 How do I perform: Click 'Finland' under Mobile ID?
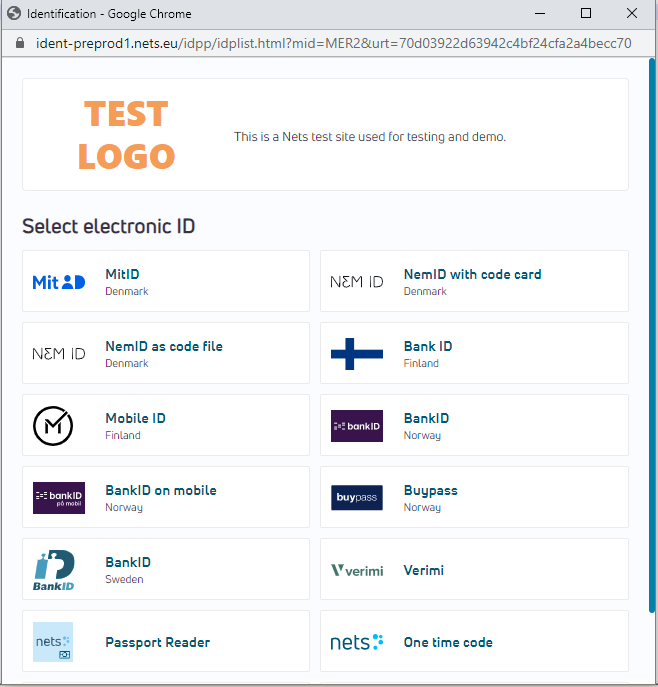[x=123, y=436]
